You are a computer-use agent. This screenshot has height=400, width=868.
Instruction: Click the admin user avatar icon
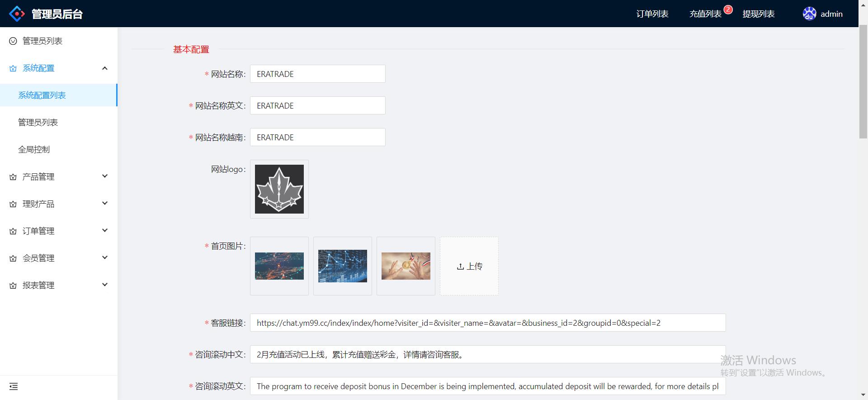[x=809, y=14]
